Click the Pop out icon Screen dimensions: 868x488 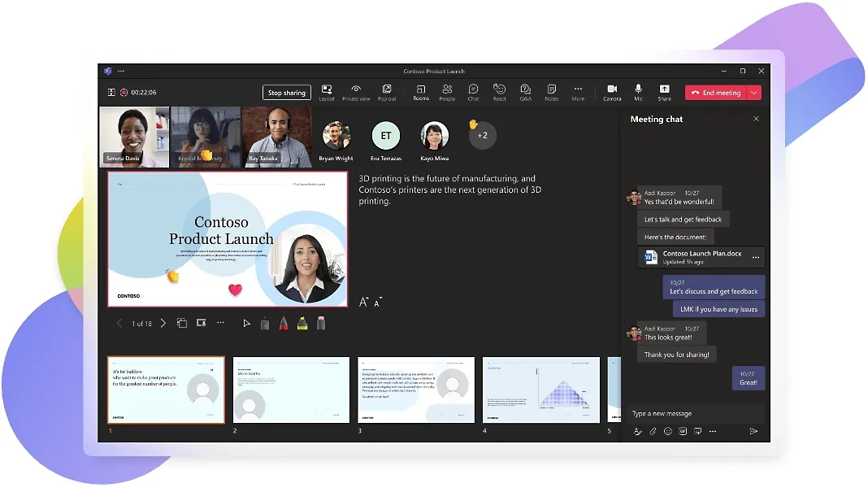click(387, 93)
